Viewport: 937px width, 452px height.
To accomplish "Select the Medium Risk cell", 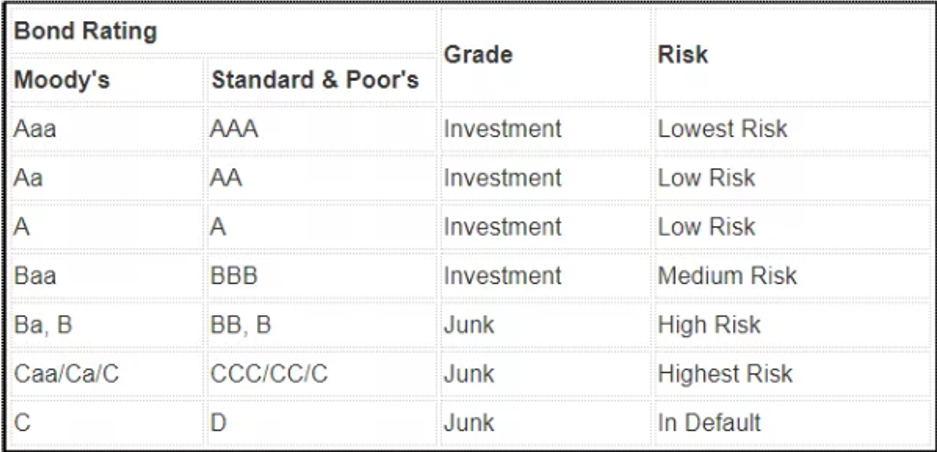I will click(x=727, y=276).
